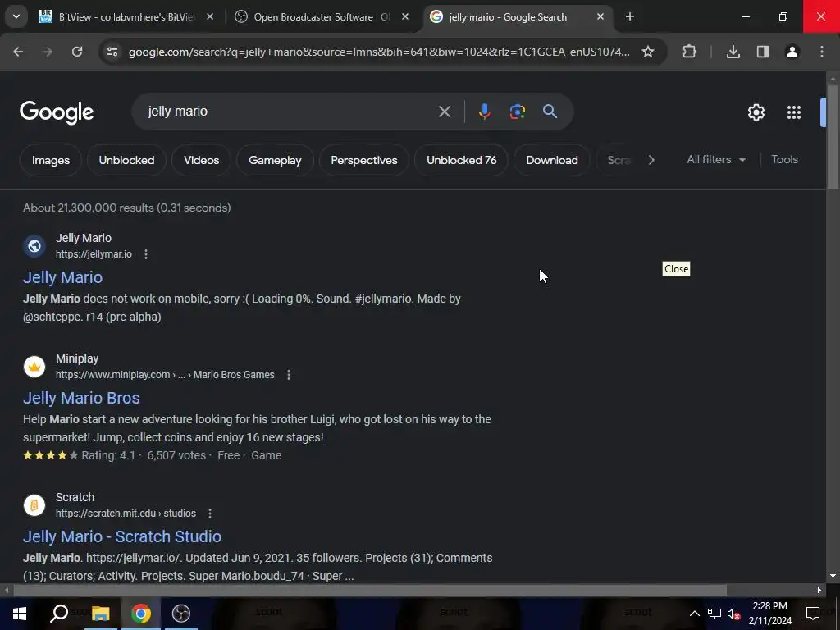840x630 pixels.
Task: Bookmark this page with the star
Action: (x=648, y=52)
